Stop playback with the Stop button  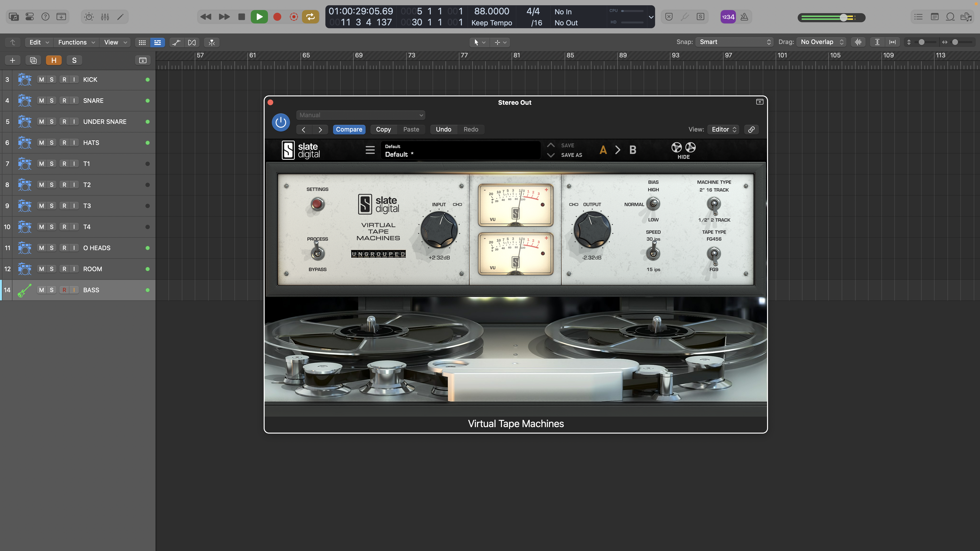[242, 17]
